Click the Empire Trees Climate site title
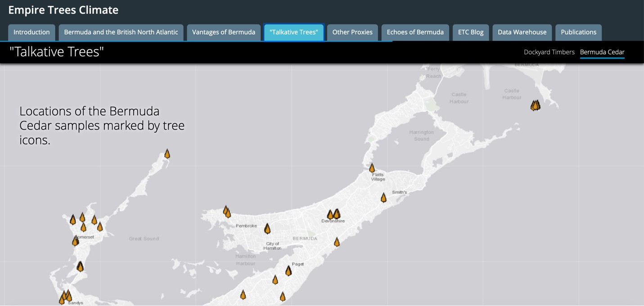The height and width of the screenshot is (306, 644). 63,10
